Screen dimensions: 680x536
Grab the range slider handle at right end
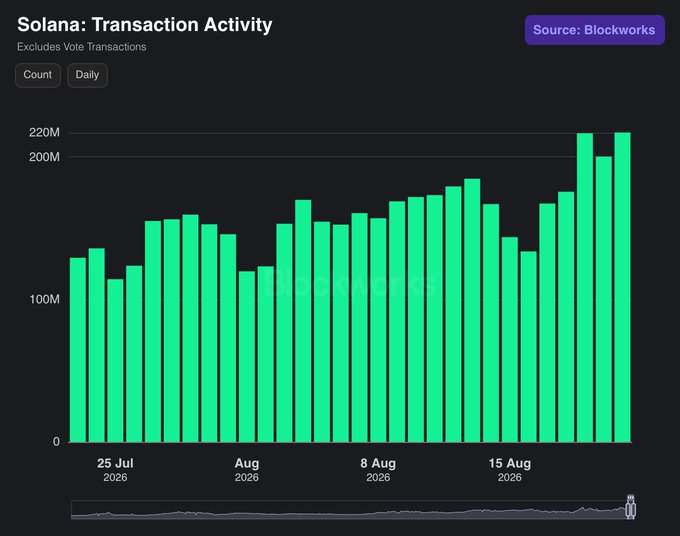pos(631,507)
